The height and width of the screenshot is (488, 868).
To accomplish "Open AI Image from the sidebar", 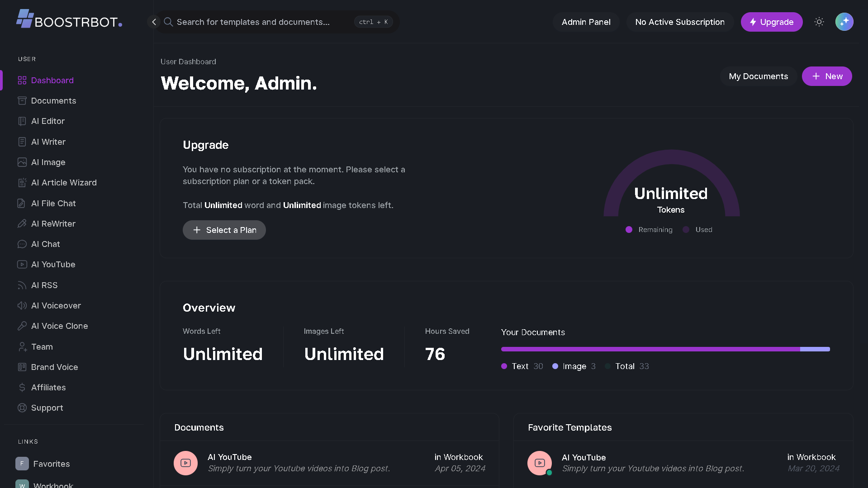I will tap(48, 162).
